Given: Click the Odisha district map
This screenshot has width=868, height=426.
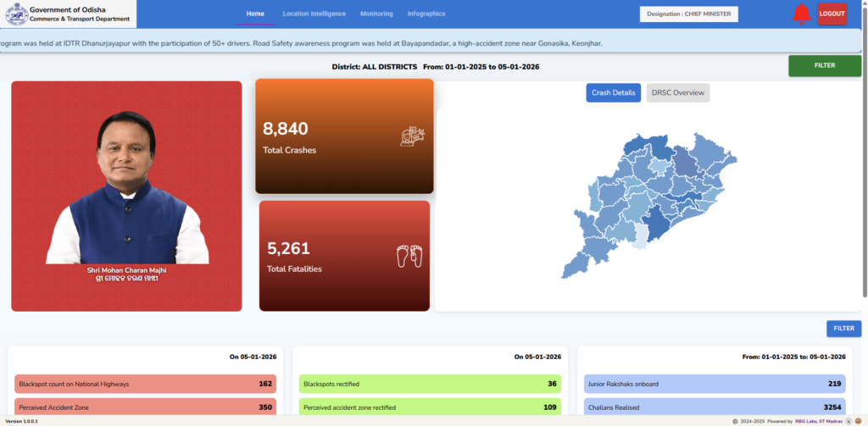Looking at the screenshot, I should tap(648, 205).
